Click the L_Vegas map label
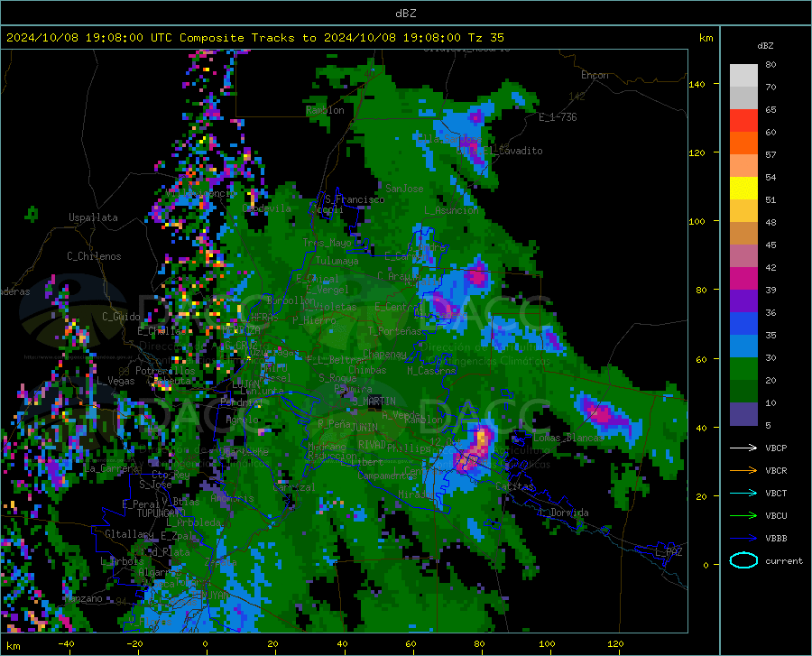Viewport: 812px width, 656px height. coord(115,381)
